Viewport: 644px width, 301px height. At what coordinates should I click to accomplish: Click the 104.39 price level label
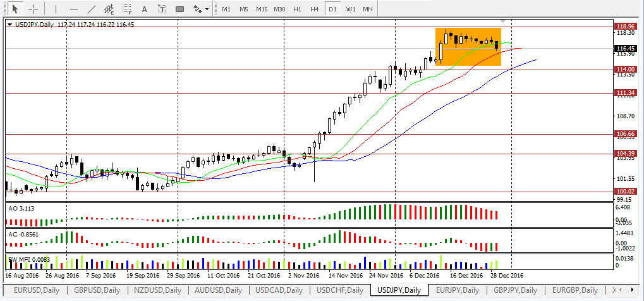point(626,154)
